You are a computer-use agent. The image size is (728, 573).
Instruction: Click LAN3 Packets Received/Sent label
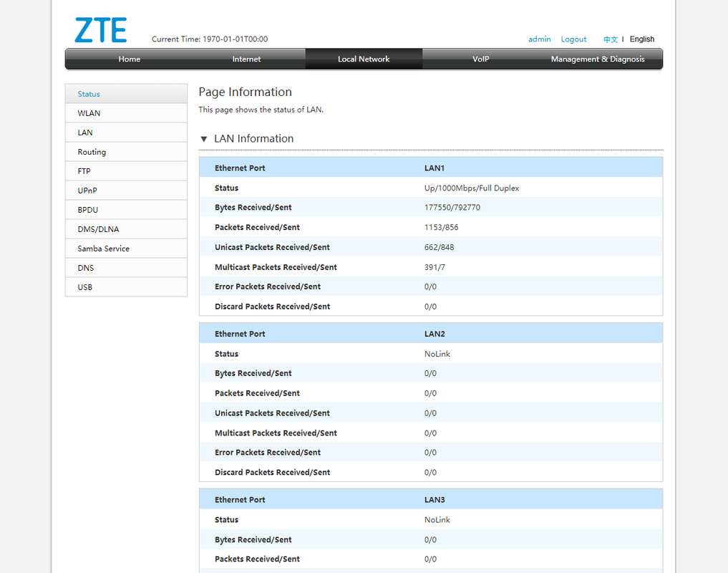click(257, 559)
